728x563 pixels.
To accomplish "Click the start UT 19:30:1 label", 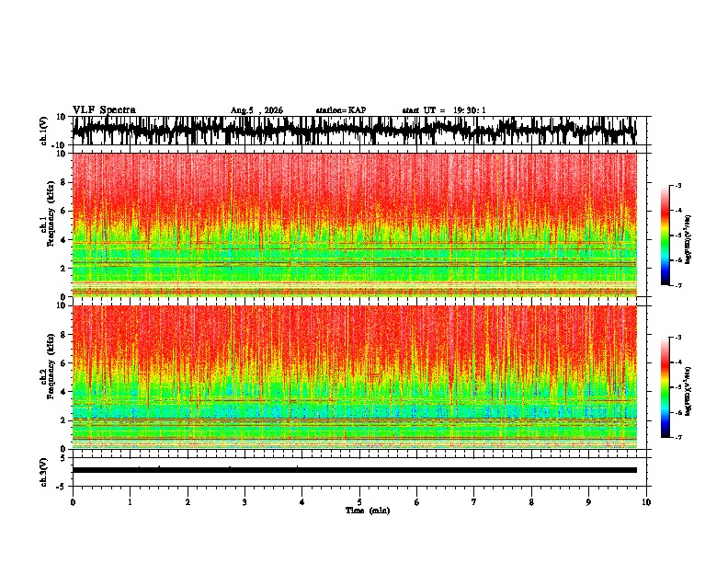I will pyautogui.click(x=444, y=110).
